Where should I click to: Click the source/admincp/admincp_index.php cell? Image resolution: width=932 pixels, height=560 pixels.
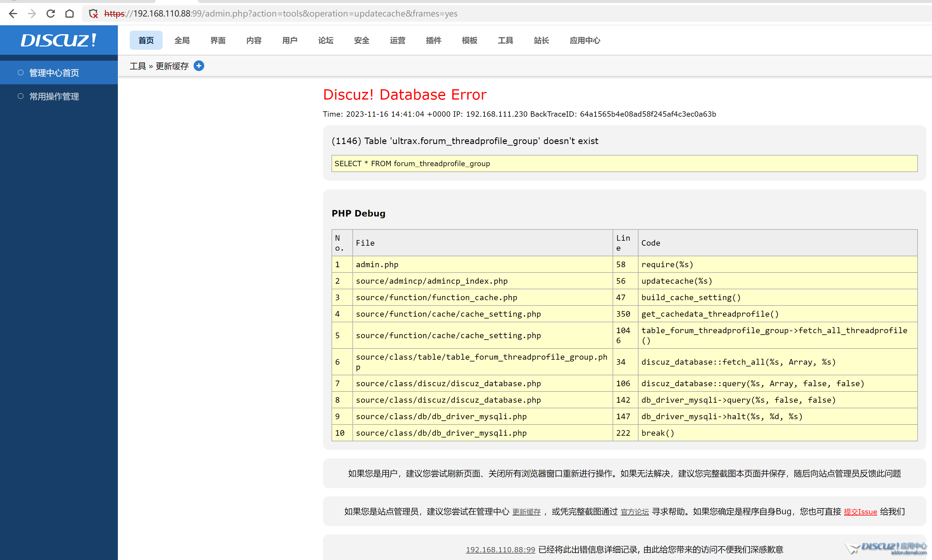482,281
